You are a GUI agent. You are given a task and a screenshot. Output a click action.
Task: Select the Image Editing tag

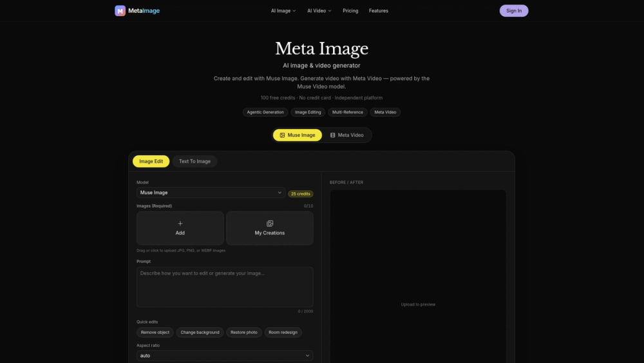[308, 112]
